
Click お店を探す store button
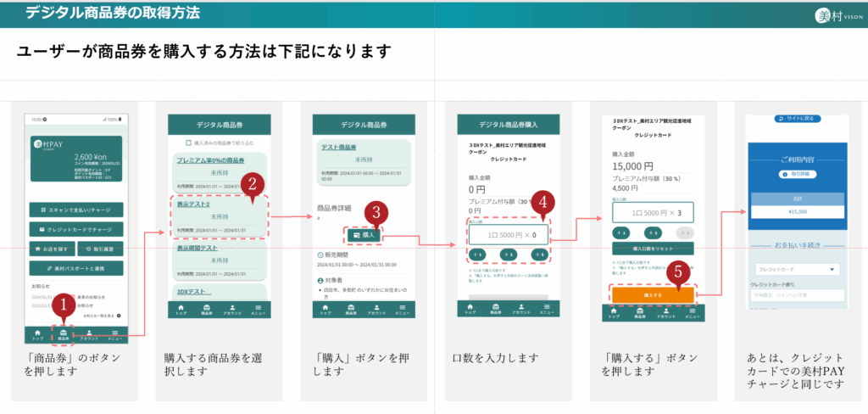pyautogui.click(x=51, y=249)
